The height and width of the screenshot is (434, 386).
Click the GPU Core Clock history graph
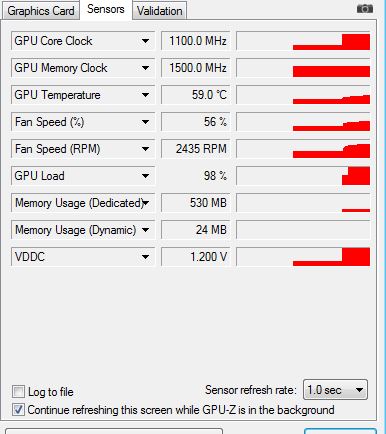coord(303,41)
